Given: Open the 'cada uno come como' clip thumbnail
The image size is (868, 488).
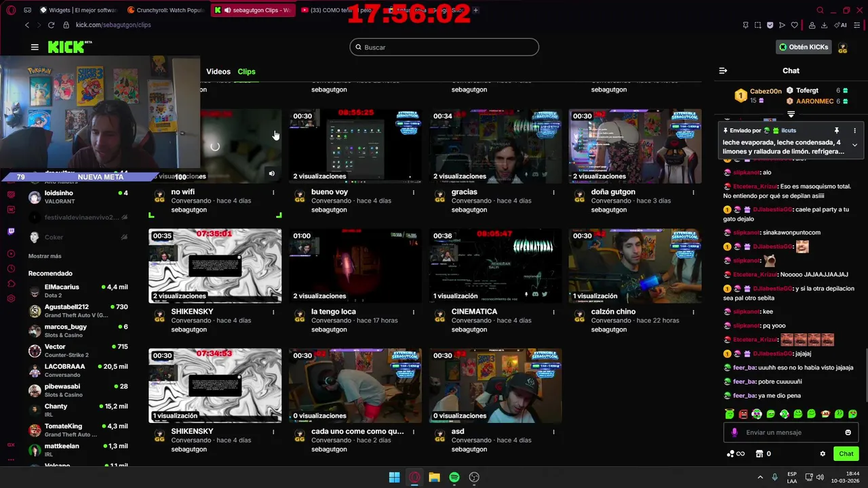Looking at the screenshot, I should tap(355, 386).
